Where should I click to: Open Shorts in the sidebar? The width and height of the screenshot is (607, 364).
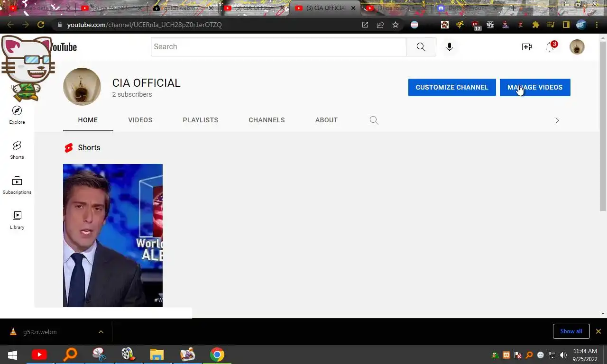pyautogui.click(x=17, y=151)
